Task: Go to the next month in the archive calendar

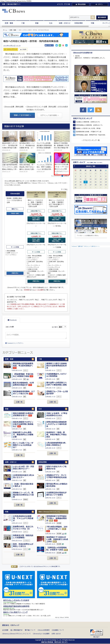Action: (107, 166)
